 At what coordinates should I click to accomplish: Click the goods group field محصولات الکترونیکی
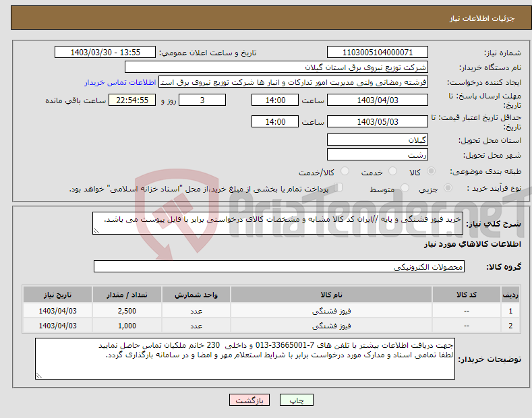279,267
